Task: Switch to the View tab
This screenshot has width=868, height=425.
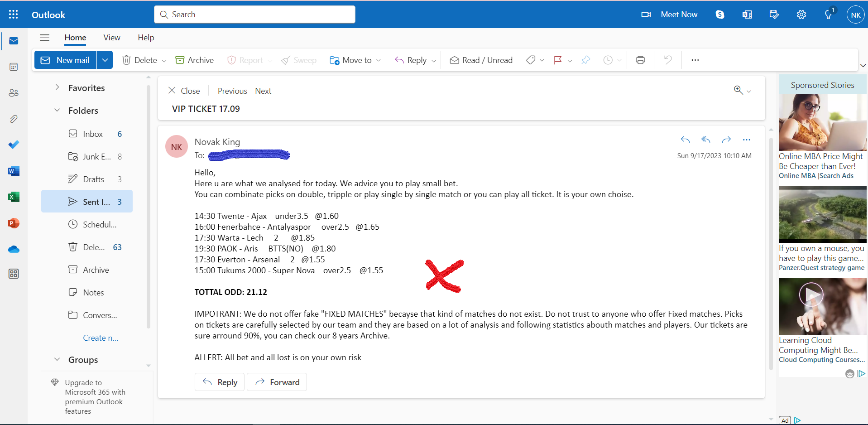Action: [112, 38]
